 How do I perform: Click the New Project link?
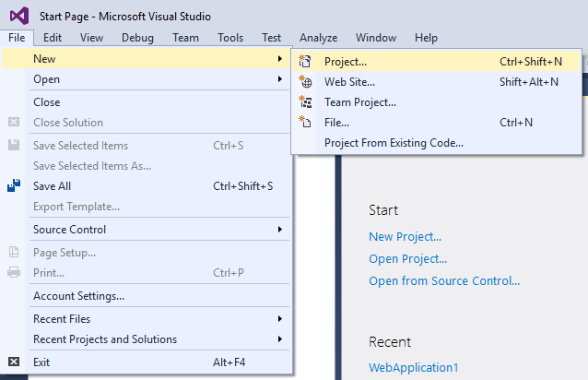(405, 237)
